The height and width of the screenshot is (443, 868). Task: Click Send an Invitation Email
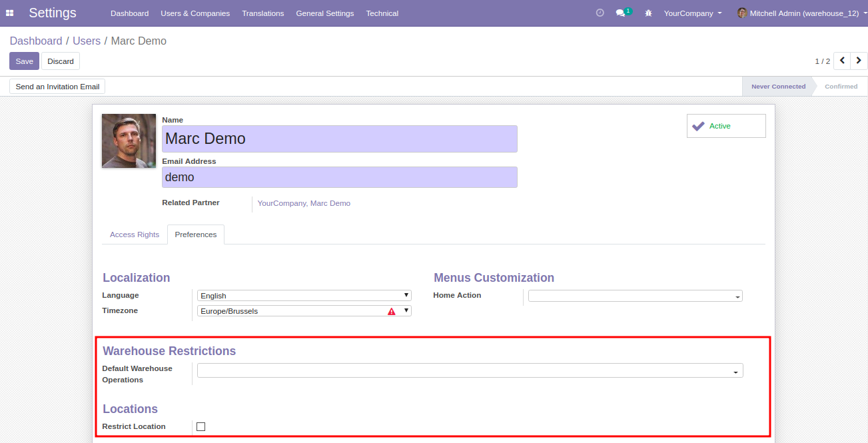[57, 87]
